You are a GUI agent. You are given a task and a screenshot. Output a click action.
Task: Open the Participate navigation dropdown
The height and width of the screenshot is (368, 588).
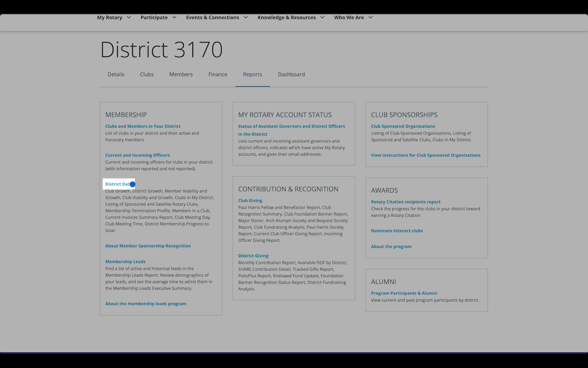158,17
